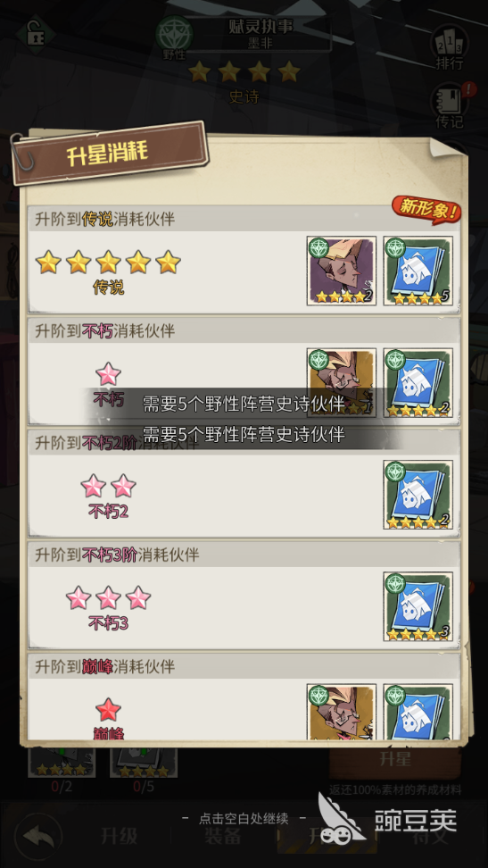Select companion portrait in 巅峰 row
This screenshot has height=868, width=488.
(342, 712)
